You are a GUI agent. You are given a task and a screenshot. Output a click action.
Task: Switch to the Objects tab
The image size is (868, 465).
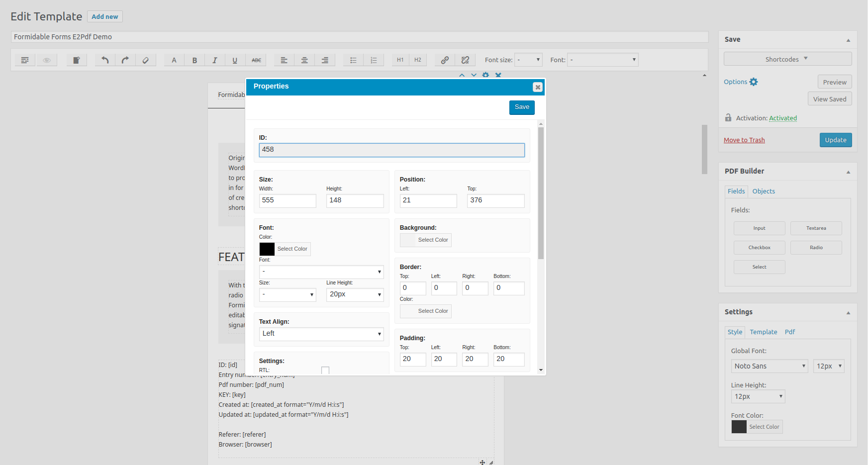[764, 191]
